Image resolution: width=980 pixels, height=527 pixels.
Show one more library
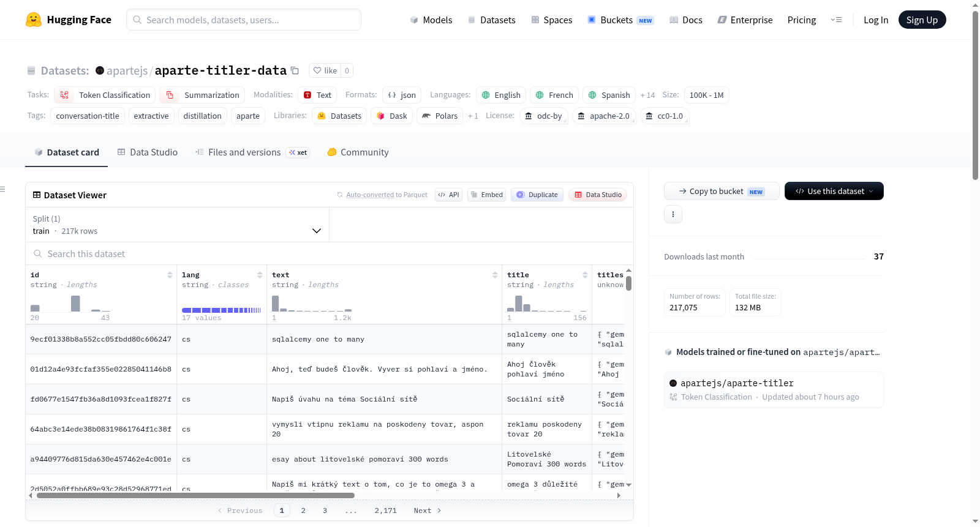tap(473, 116)
